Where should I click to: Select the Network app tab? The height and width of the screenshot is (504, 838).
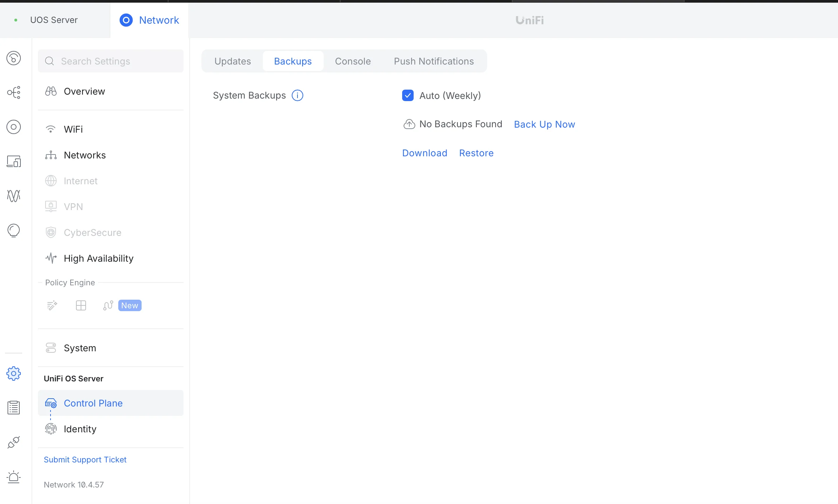pos(149,20)
